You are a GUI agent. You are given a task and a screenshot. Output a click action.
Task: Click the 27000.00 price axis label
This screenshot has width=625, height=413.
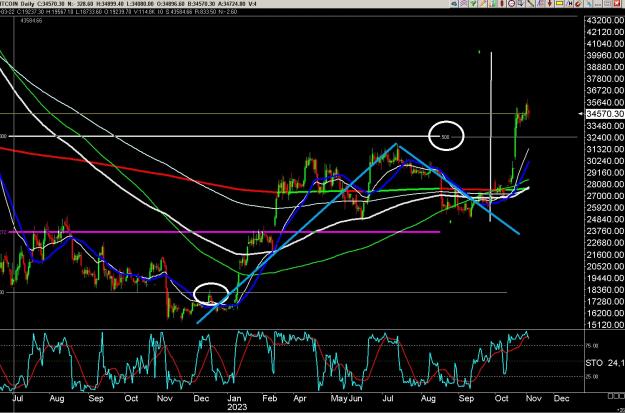pyautogui.click(x=605, y=196)
